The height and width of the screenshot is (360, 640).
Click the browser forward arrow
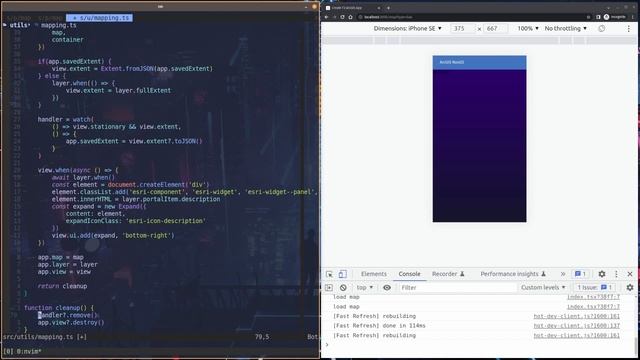[335, 17]
